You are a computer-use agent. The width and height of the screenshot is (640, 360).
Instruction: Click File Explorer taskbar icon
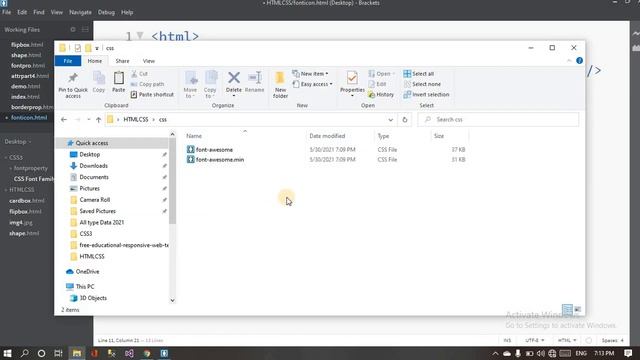coord(76,353)
